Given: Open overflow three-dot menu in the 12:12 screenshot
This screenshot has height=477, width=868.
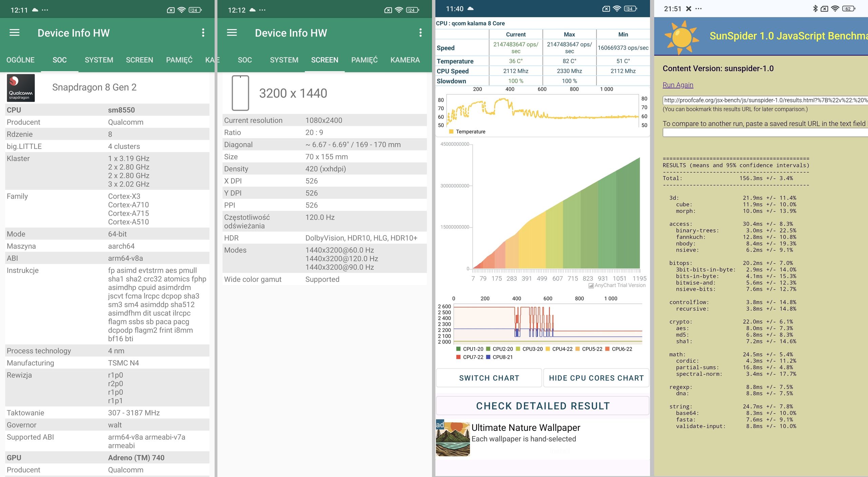Looking at the screenshot, I should click(420, 33).
